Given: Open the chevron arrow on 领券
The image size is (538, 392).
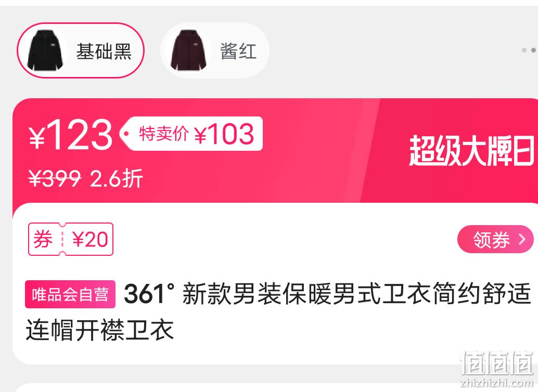Looking at the screenshot, I should click(522, 239).
